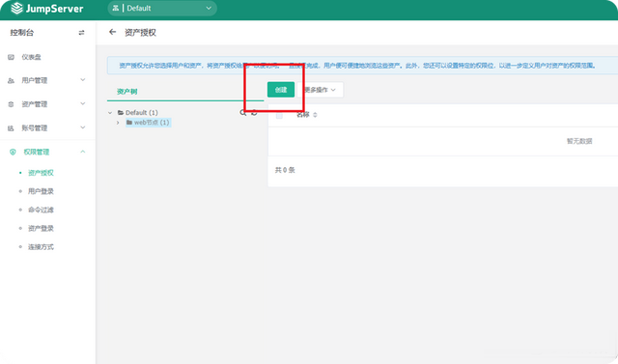Click the chevron on the 资产管理 row
This screenshot has height=364, width=618.
(83, 103)
